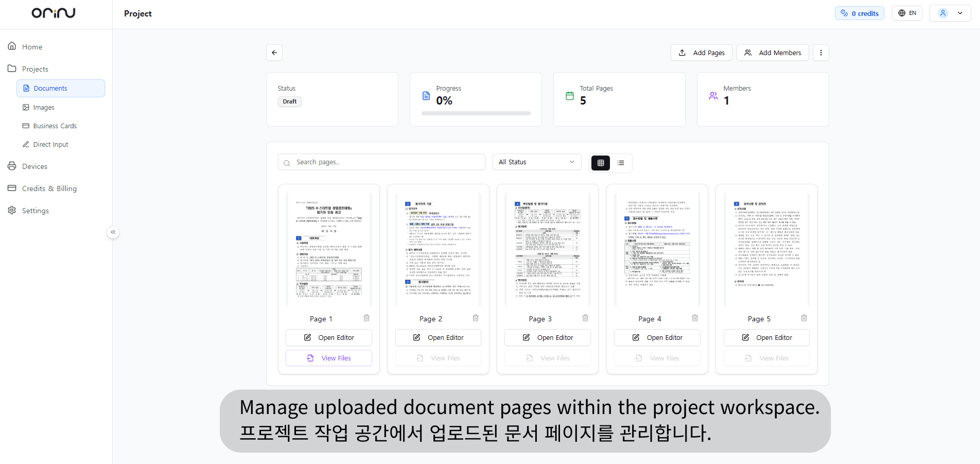This screenshot has width=980, height=464.
Task: Open the Images section in sidebar
Action: (x=45, y=107)
